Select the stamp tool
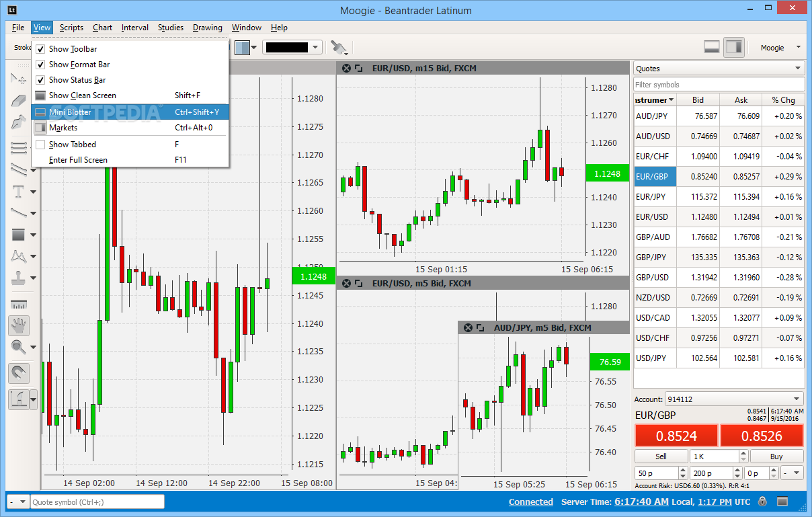 click(18, 278)
